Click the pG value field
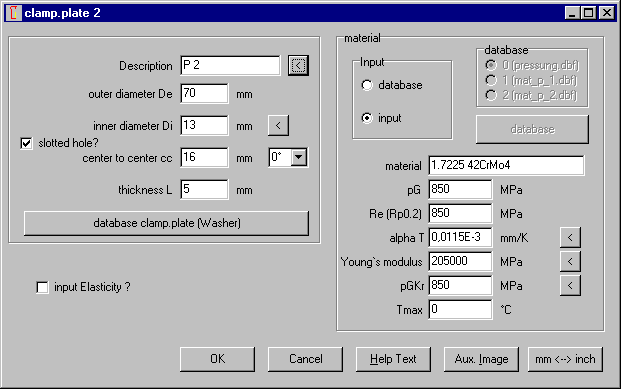This screenshot has height=389, width=621. [460, 189]
